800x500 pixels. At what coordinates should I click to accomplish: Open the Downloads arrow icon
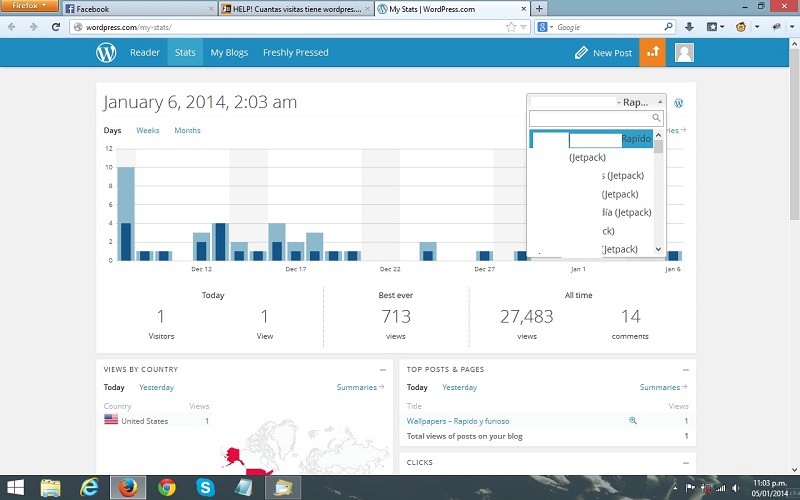point(689,27)
